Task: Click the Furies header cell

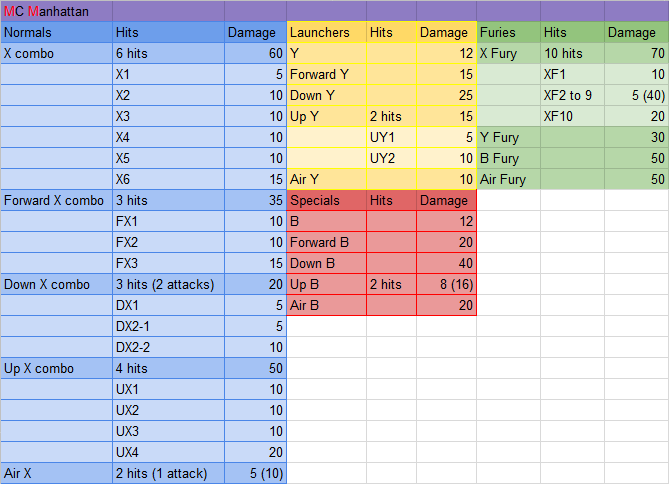Action: point(508,33)
